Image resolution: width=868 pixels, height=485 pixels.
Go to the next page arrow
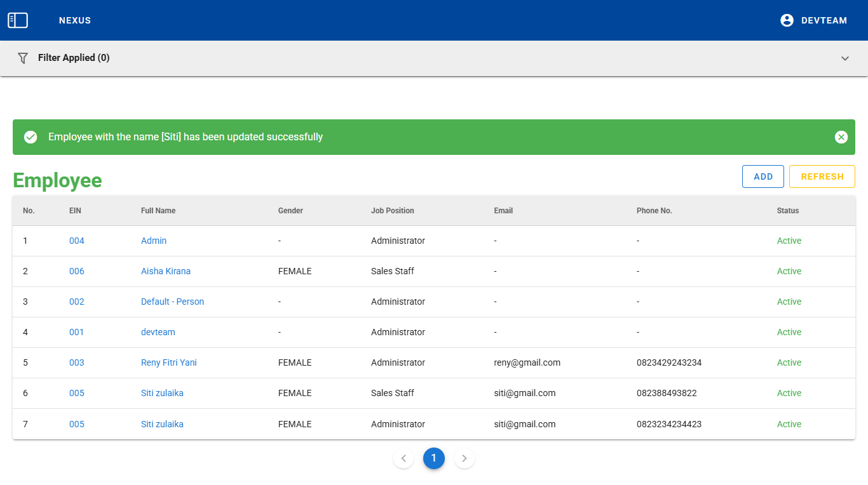465,458
